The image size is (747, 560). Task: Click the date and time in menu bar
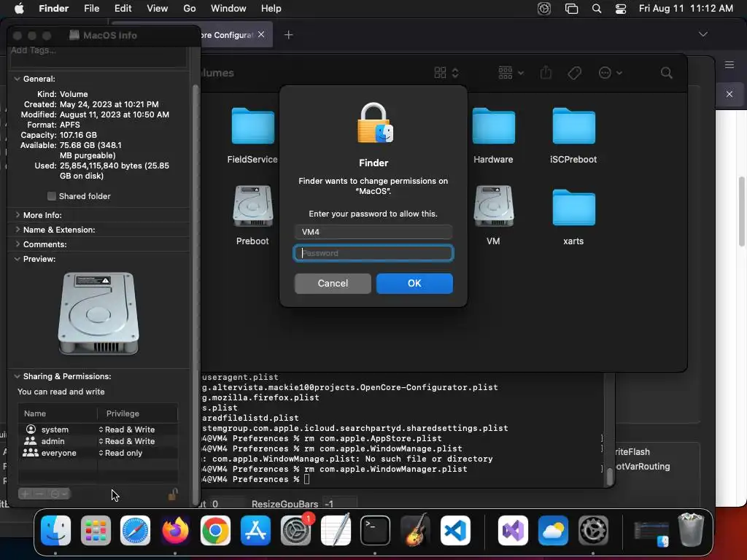686,9
